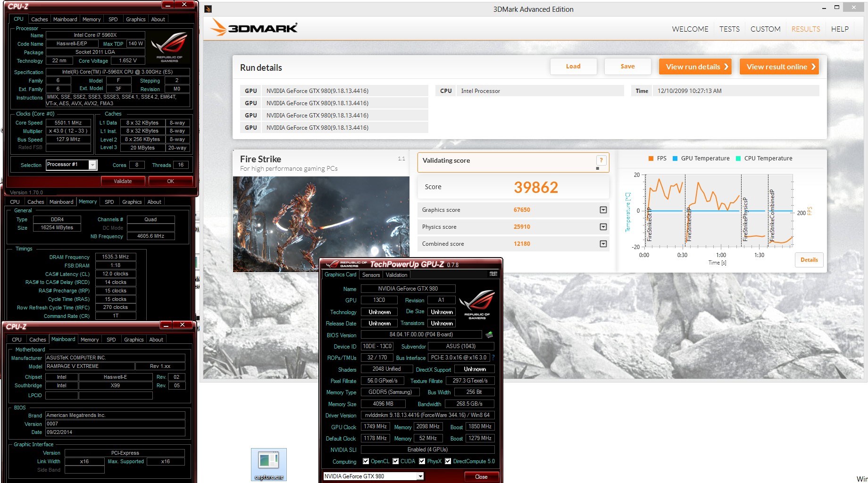Click the Close button in GPU-Z
The width and height of the screenshot is (868, 483).
[481, 477]
